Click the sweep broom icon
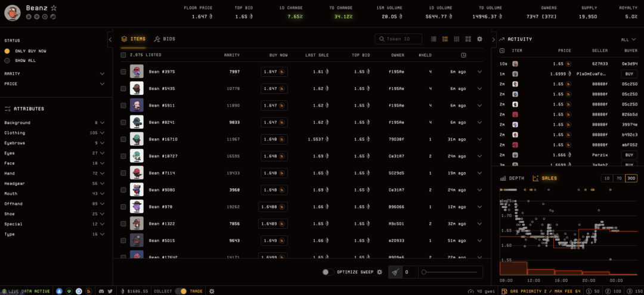The image size is (644, 295). pos(395,272)
